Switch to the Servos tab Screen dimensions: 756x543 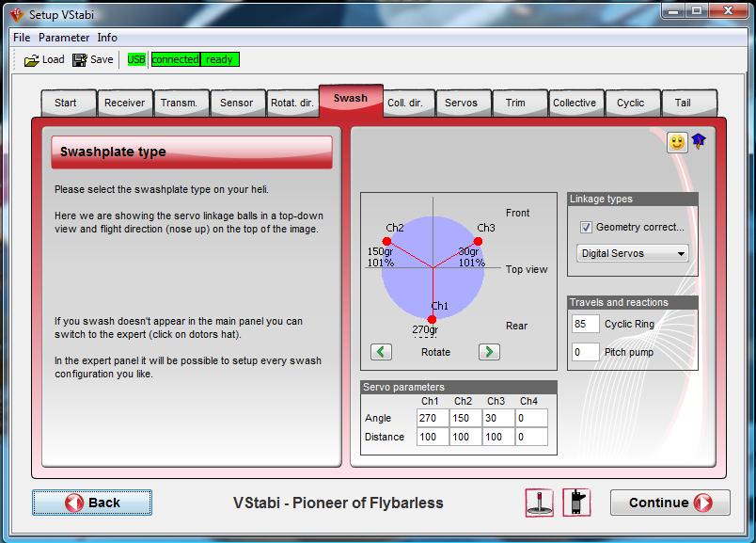[x=464, y=103]
